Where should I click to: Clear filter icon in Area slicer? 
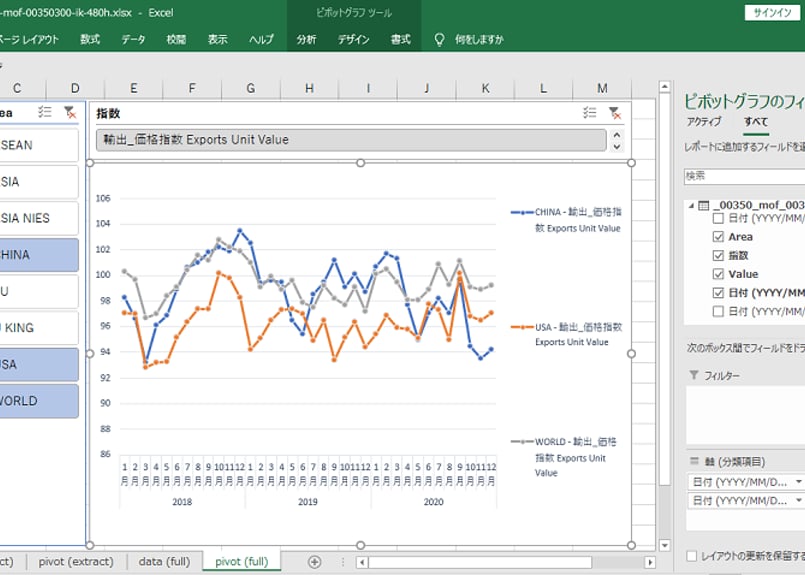[69, 113]
